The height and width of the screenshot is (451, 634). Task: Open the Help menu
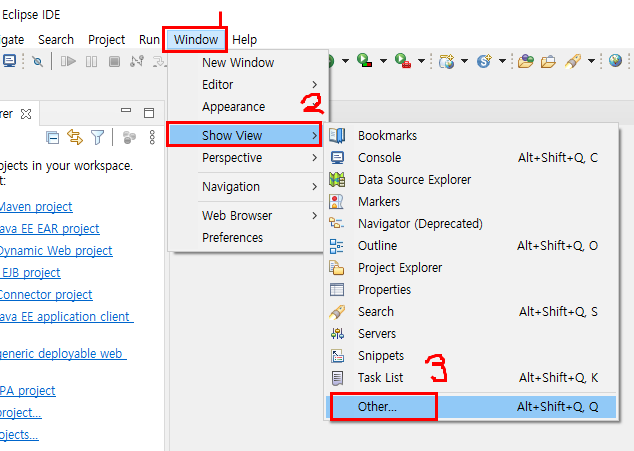[244, 40]
